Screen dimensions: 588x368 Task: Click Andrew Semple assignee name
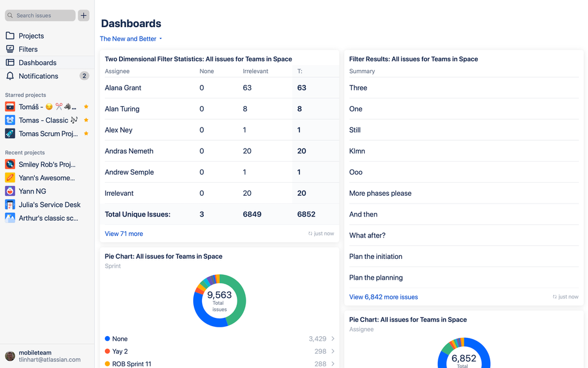(130, 172)
